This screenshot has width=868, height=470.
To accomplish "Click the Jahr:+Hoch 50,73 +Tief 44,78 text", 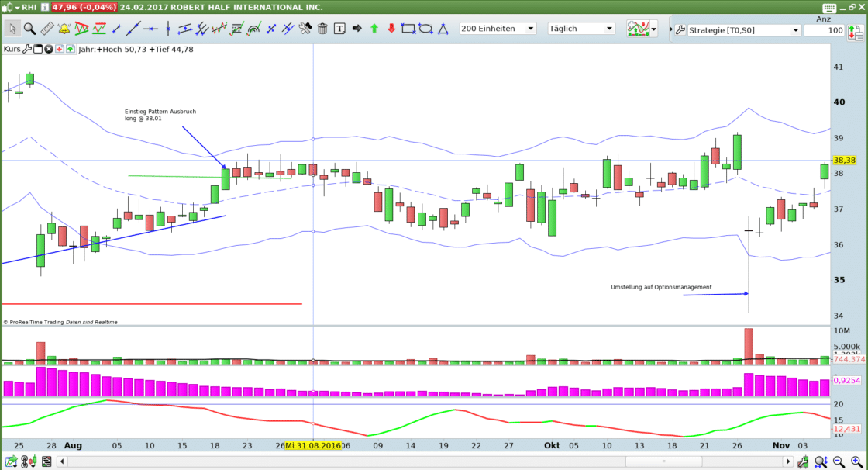I will [x=136, y=49].
